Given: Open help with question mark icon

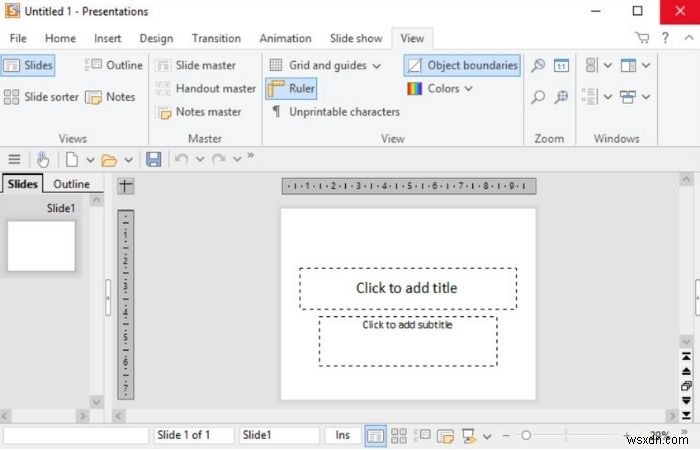Looking at the screenshot, I should click(x=665, y=38).
